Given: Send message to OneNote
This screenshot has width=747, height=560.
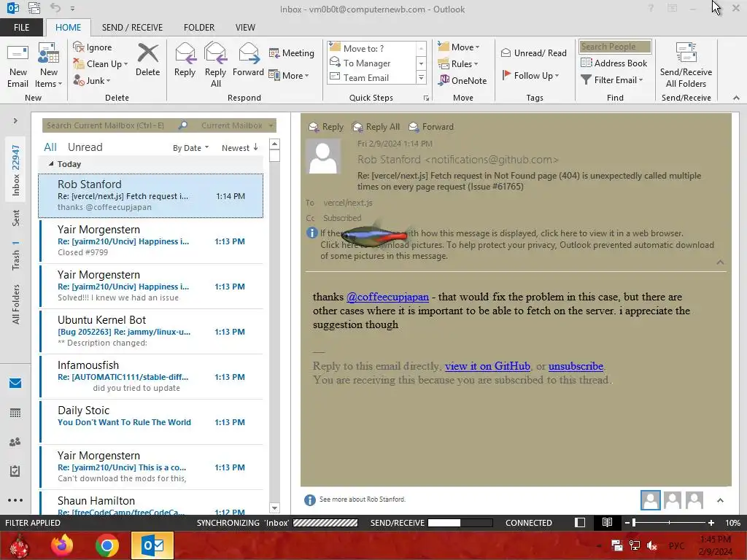Looking at the screenshot, I should (463, 80).
